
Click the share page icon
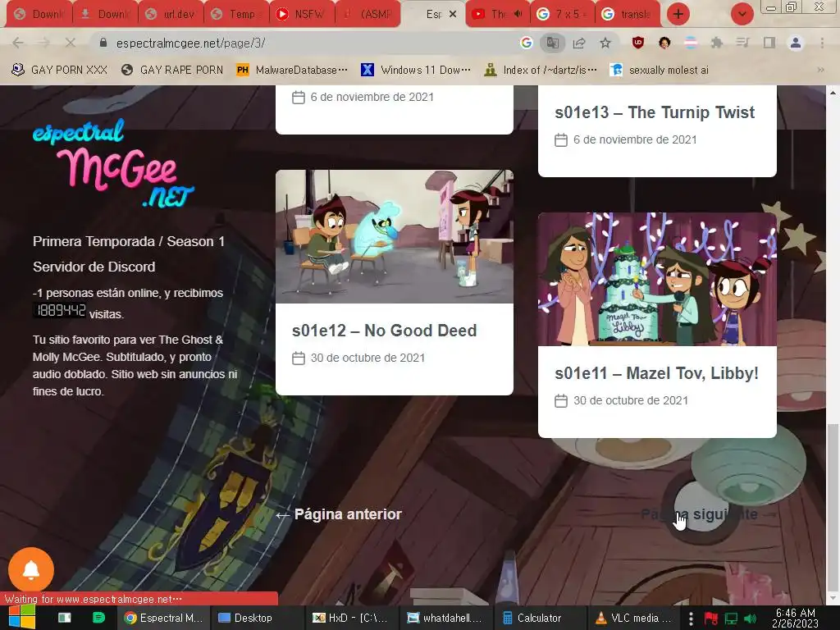[579, 43]
